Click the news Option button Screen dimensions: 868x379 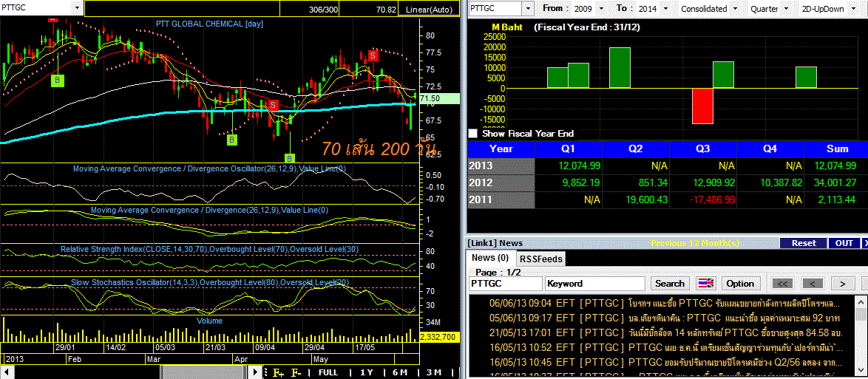point(740,283)
